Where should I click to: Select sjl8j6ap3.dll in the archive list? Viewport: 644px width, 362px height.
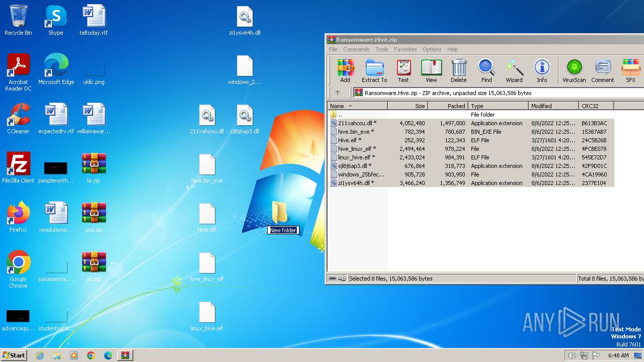tap(471, 166)
